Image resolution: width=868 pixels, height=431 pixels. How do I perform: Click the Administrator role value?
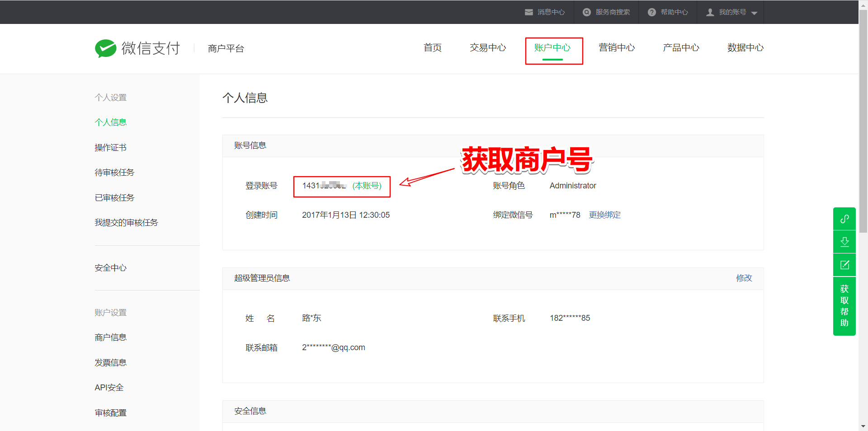[573, 186]
